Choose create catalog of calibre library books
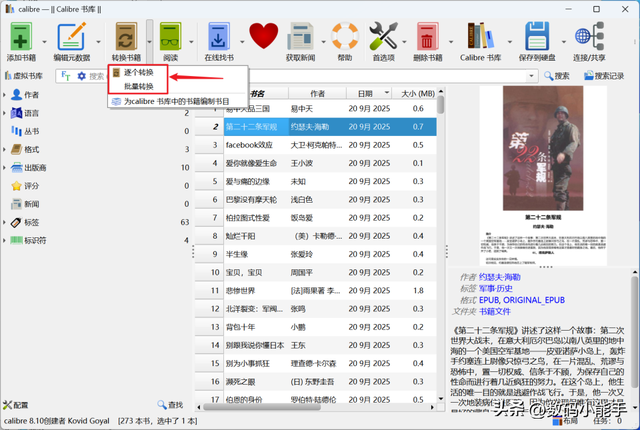Viewport: 640px width, 430px height. pos(177,101)
